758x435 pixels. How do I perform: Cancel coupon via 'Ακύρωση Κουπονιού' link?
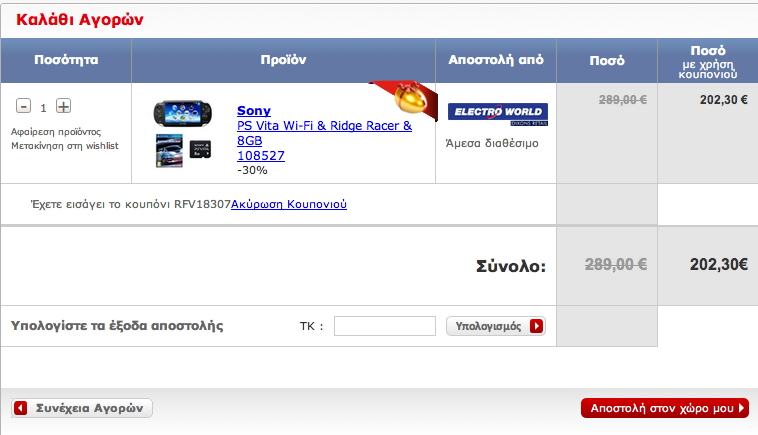289,204
